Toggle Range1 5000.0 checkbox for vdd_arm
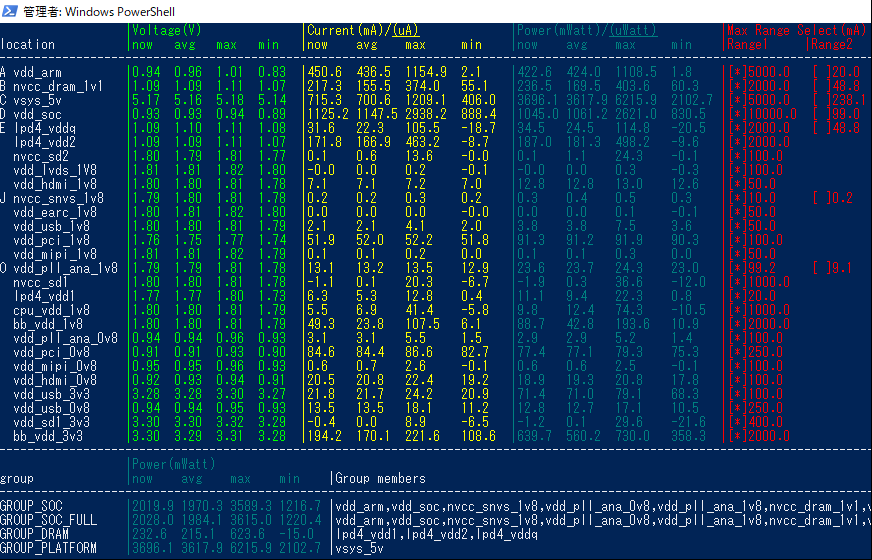Viewport: 872px width, 560px height. pyautogui.click(x=737, y=72)
